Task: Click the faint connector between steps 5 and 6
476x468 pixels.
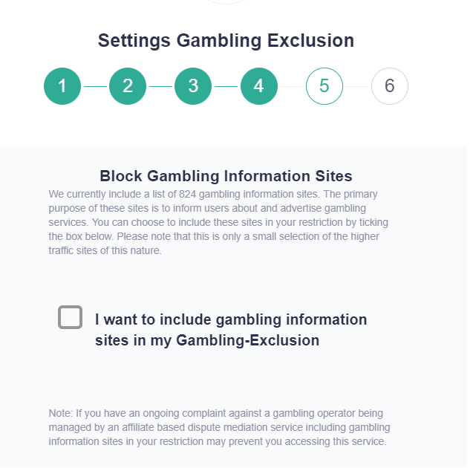Action: 357,86
